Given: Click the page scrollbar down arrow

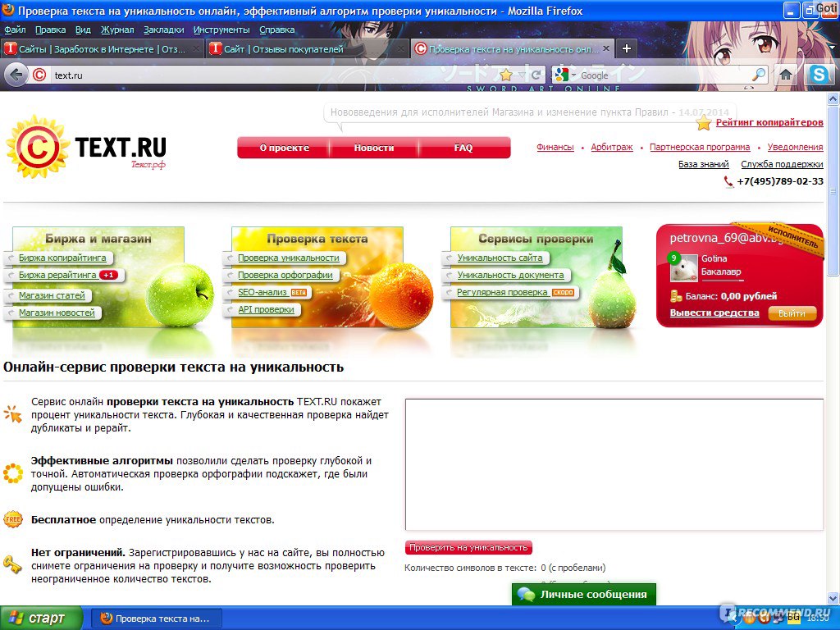Looking at the screenshot, I should (x=833, y=598).
